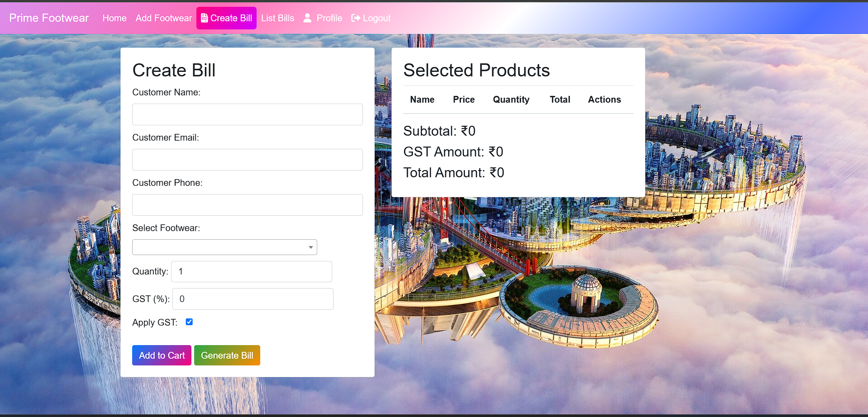Go to the Home page in navbar

[114, 18]
